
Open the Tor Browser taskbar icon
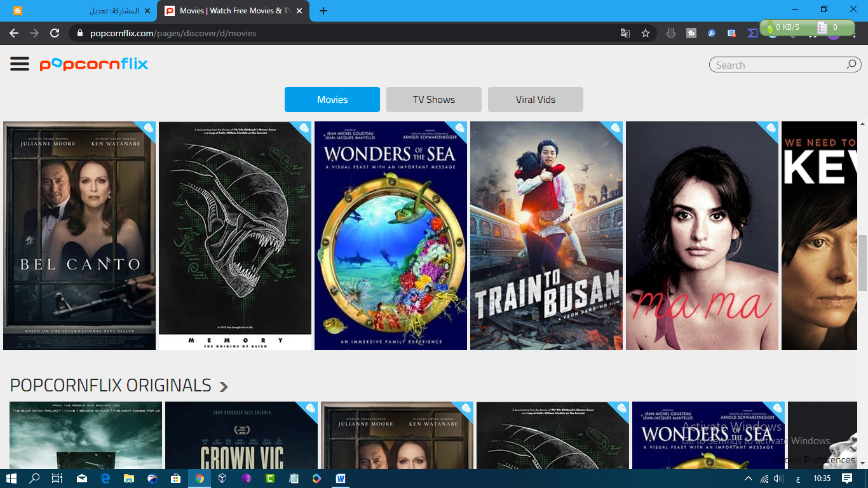coord(246,478)
